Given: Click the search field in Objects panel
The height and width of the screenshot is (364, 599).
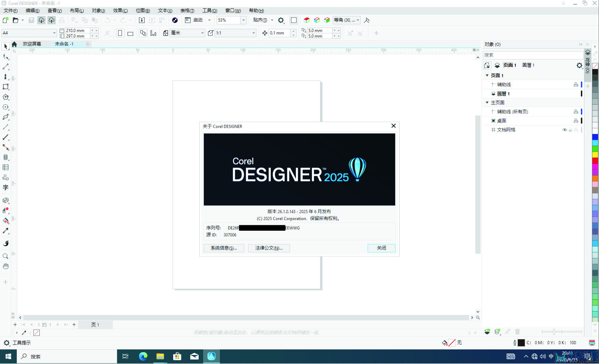Looking at the screenshot, I should (532, 55).
